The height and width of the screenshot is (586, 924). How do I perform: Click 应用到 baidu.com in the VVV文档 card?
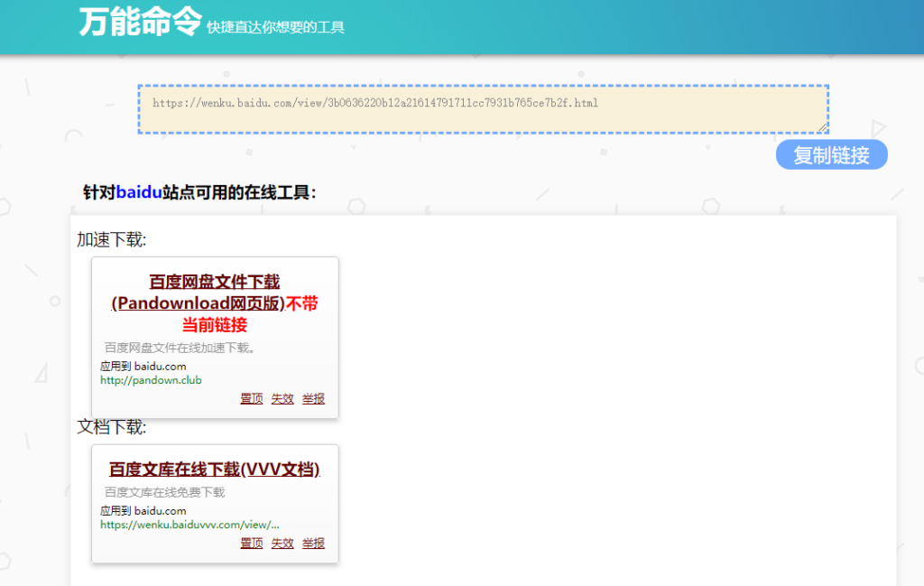click(x=143, y=510)
